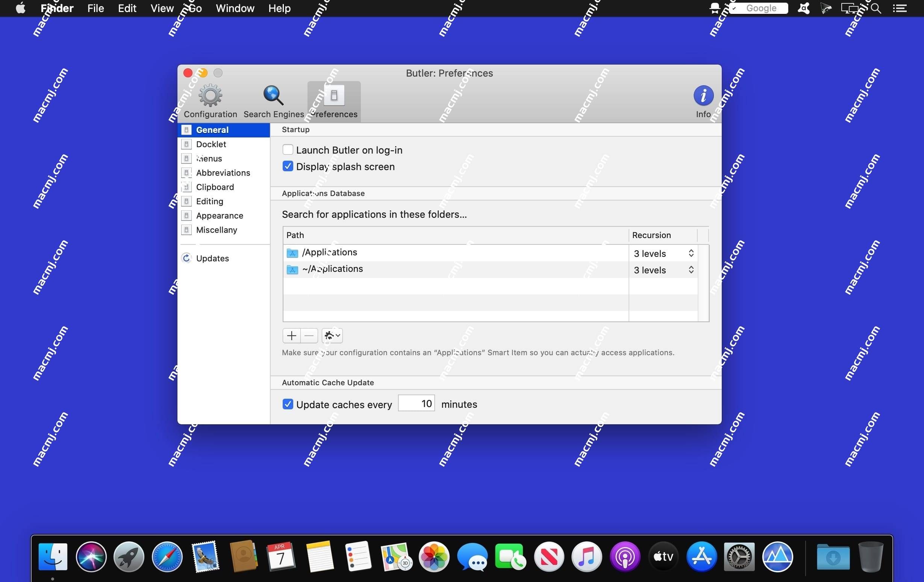Open gear options menu for folder paths
Viewport: 924px width, 582px height.
click(x=332, y=335)
